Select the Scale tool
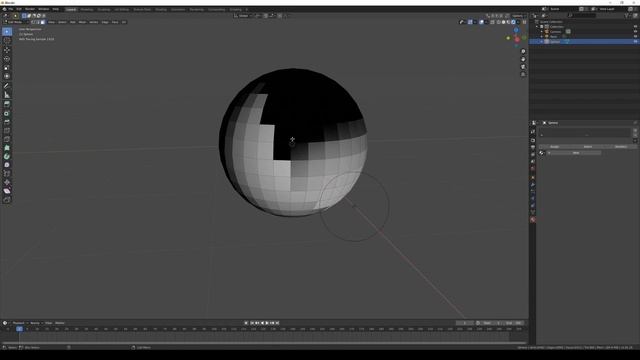 tap(7, 67)
